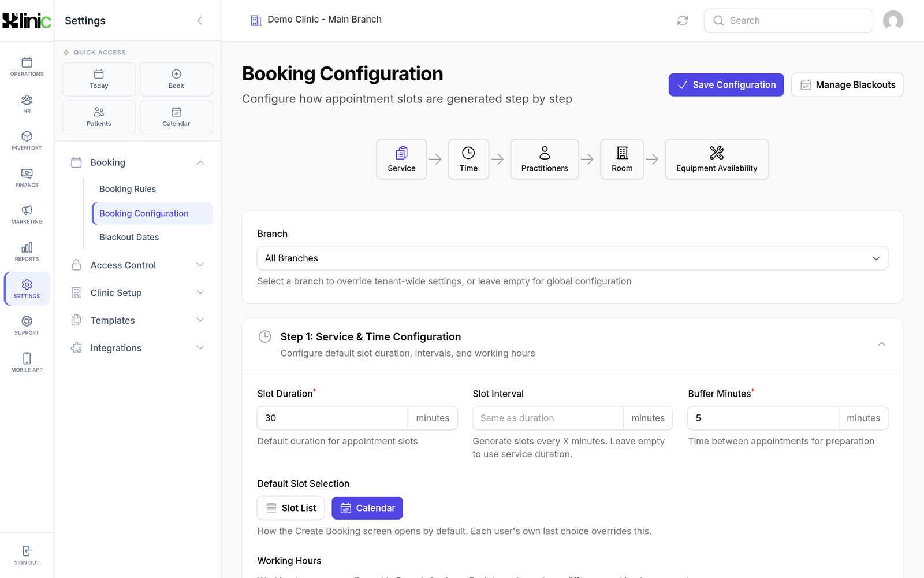This screenshot has height=578, width=924.
Task: Jump to the Practitioners step
Action: (545, 159)
